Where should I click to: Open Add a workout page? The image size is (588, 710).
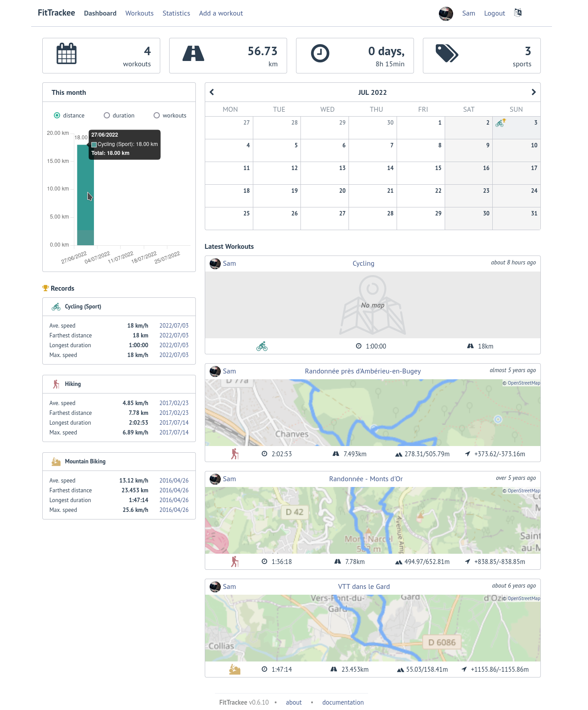pos(221,13)
